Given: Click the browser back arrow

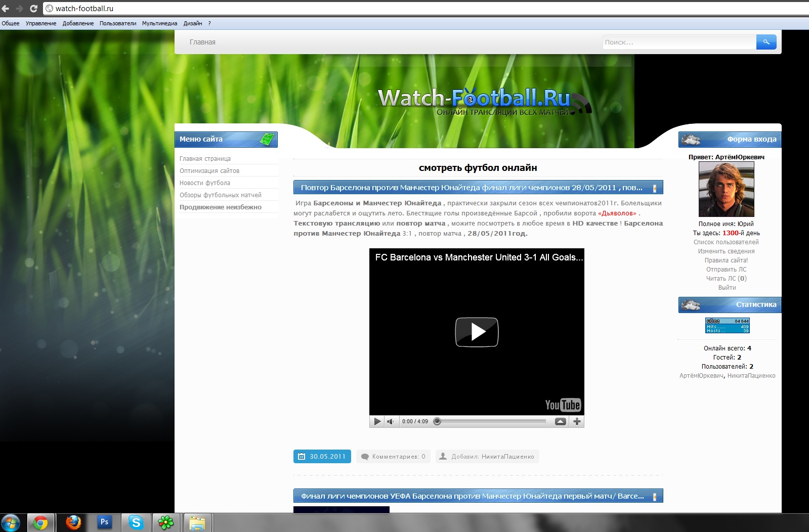Looking at the screenshot, I should pos(6,8).
